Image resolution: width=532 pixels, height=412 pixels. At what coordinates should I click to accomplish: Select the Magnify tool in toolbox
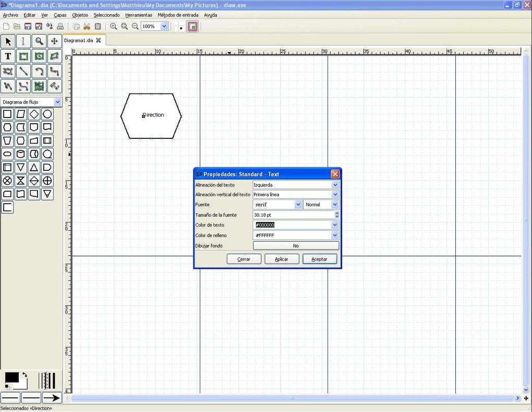39,41
